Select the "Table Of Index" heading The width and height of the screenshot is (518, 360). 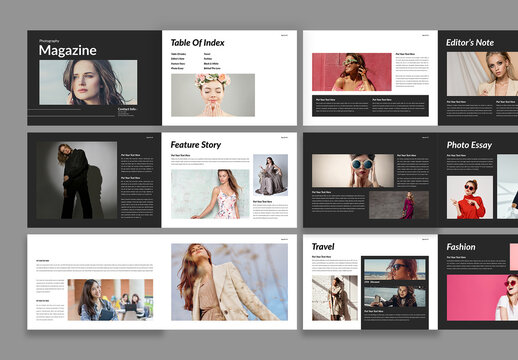click(197, 43)
